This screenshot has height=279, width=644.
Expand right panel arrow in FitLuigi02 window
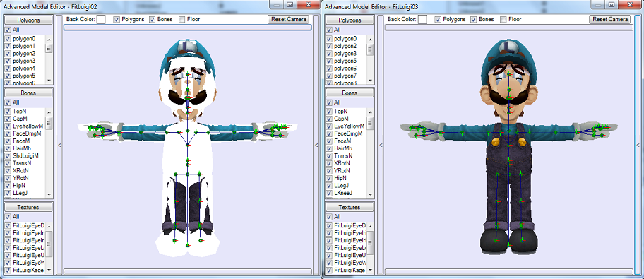point(316,145)
